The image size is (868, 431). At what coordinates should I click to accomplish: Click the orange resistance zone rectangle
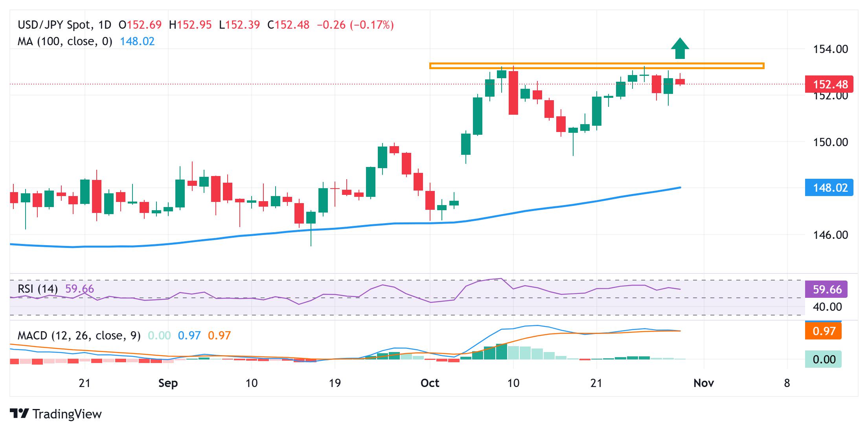pos(596,66)
